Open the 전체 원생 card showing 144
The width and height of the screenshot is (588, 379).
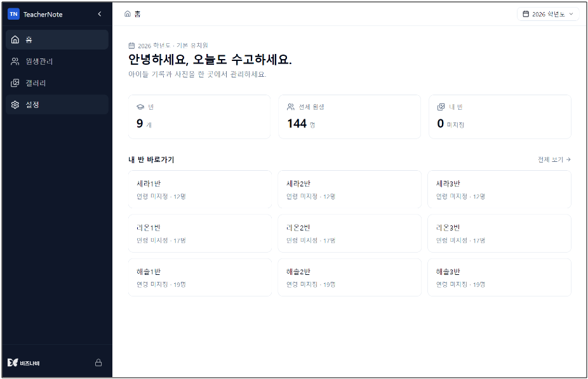click(x=349, y=117)
